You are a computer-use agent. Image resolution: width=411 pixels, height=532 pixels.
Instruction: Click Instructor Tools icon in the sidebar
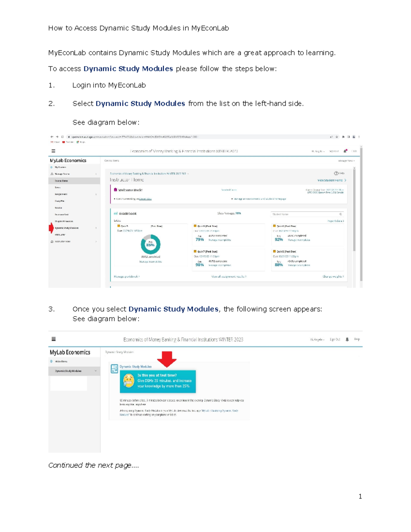52,242
